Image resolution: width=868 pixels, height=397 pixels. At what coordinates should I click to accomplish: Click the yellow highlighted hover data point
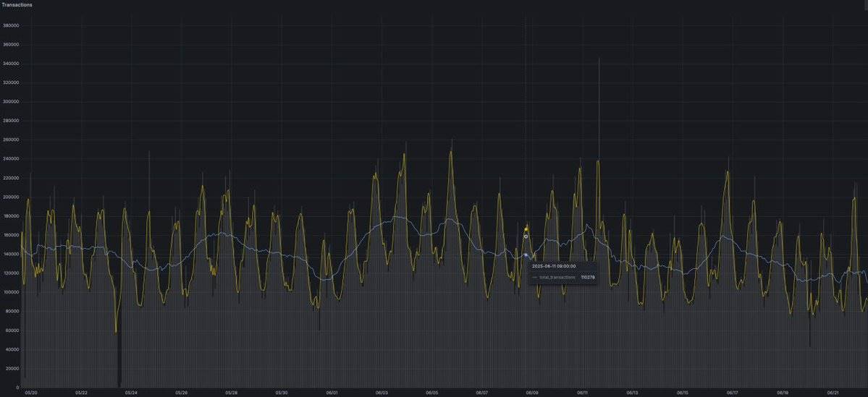point(526,229)
